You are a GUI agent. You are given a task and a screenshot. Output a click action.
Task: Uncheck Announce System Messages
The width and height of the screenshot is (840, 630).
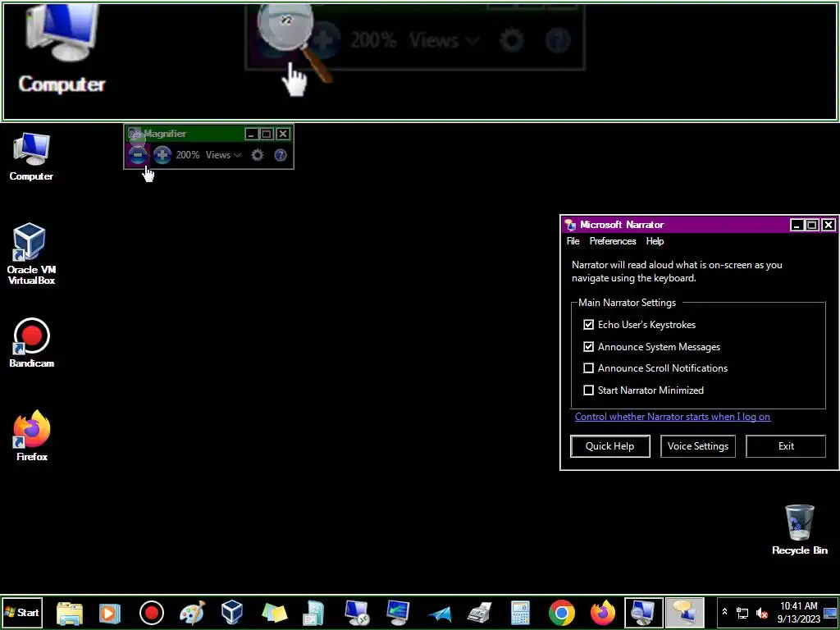589,347
